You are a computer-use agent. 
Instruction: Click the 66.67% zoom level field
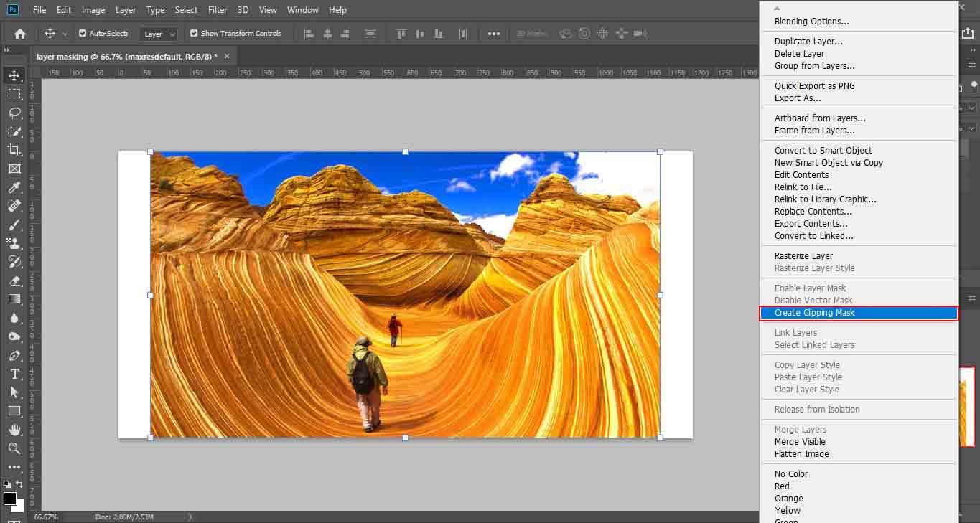click(x=46, y=517)
